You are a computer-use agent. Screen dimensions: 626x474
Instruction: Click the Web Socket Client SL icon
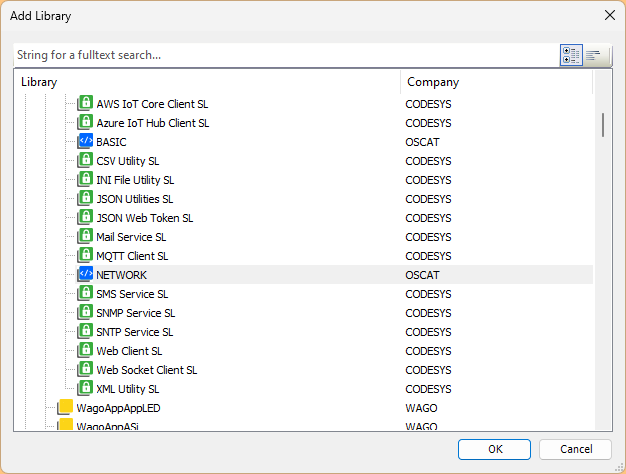85,369
